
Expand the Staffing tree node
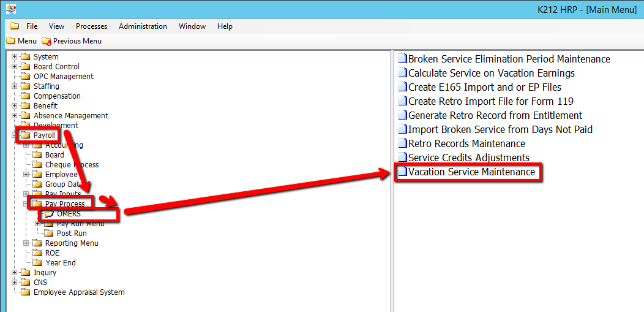15,86
